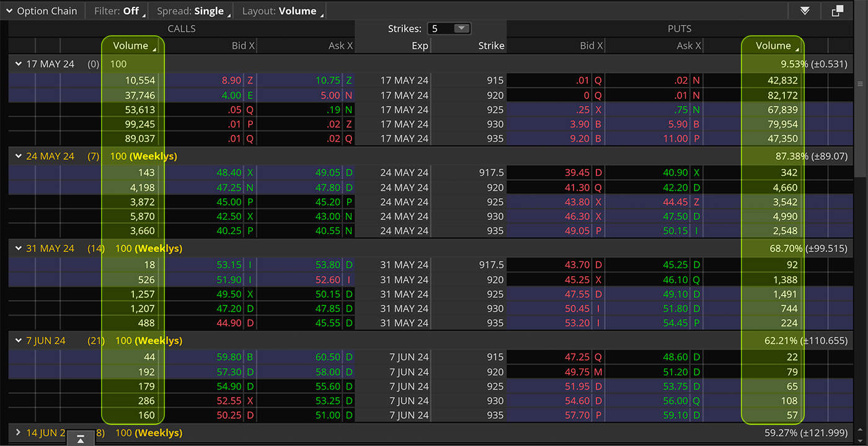The width and height of the screenshot is (868, 446).
Task: Click call volume 5,870 in 24 MAY 930
Action: 142,216
